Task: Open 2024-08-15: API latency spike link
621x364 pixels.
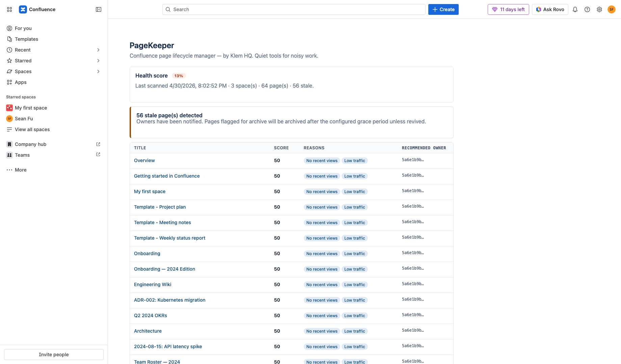Action: tap(168, 346)
